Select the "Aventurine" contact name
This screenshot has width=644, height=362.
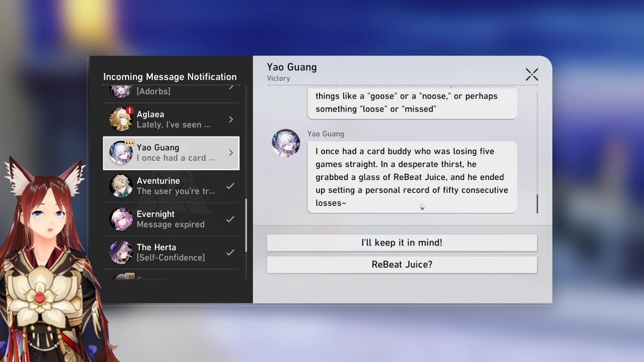point(158,181)
